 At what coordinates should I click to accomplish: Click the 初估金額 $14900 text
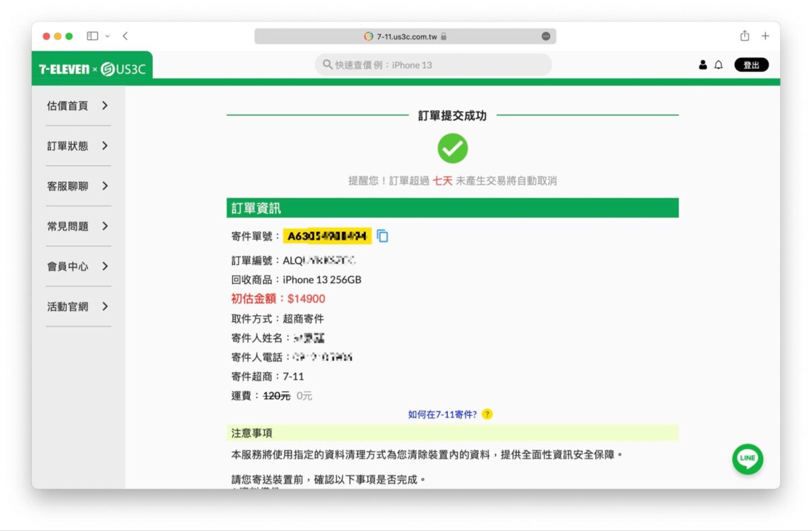[x=278, y=299]
